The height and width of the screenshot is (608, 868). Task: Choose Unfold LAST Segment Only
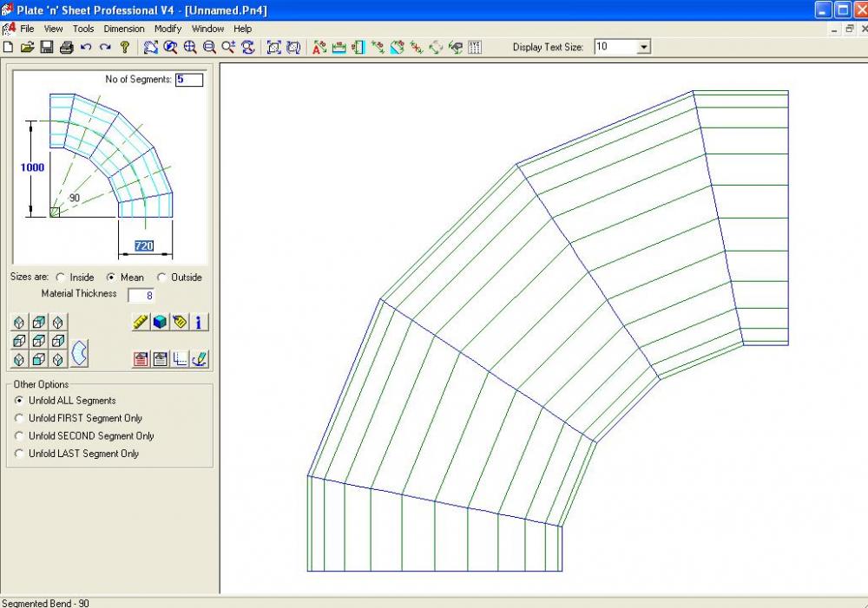click(x=20, y=454)
